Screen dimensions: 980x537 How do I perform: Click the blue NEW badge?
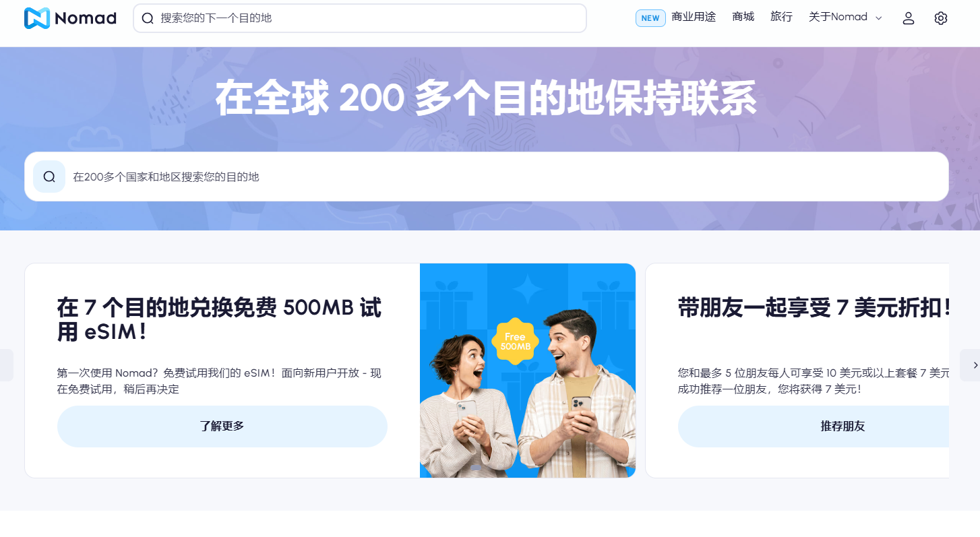pos(650,18)
